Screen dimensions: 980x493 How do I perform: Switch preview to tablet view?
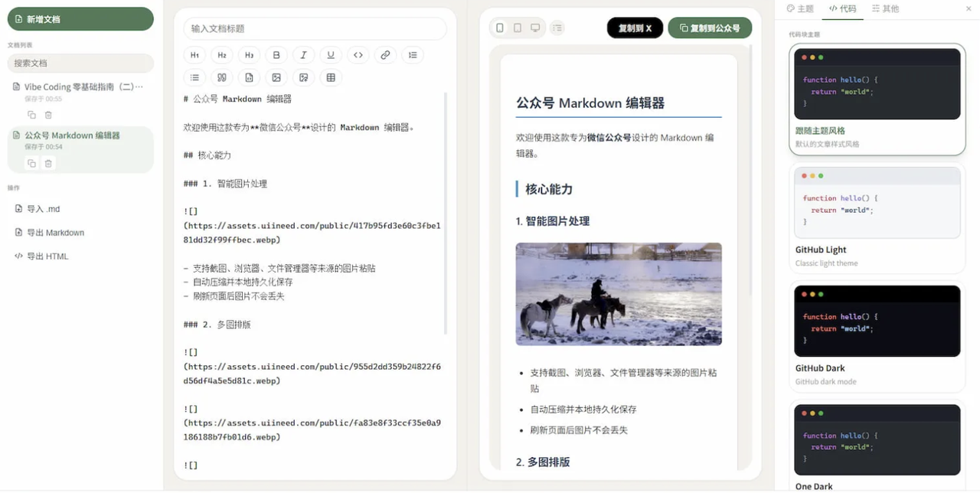518,28
